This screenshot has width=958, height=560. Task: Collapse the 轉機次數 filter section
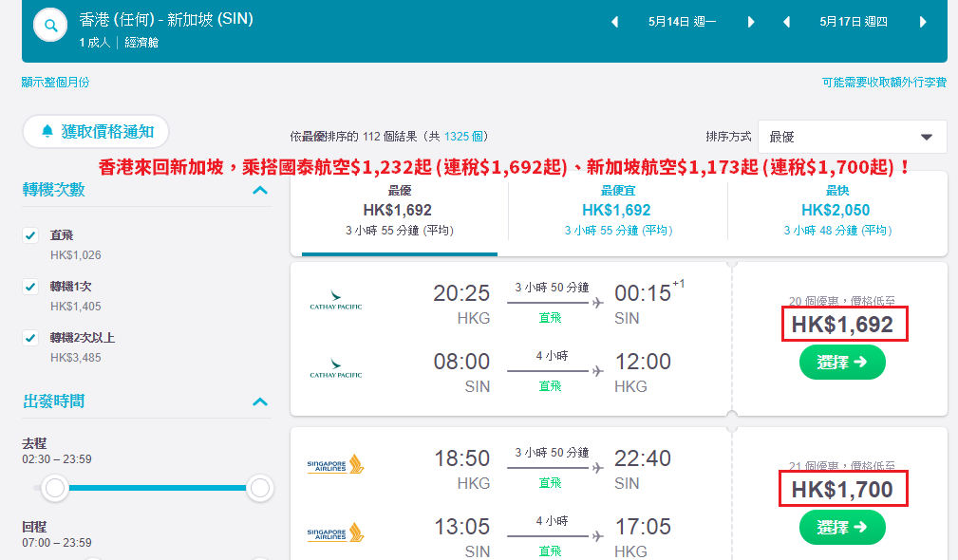(x=260, y=190)
